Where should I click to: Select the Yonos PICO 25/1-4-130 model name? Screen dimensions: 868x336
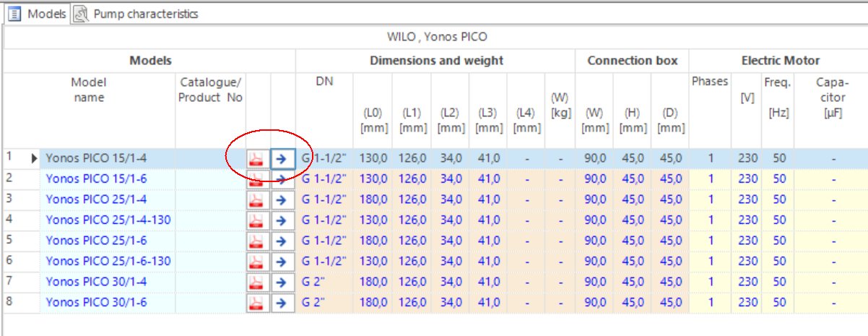coord(108,220)
